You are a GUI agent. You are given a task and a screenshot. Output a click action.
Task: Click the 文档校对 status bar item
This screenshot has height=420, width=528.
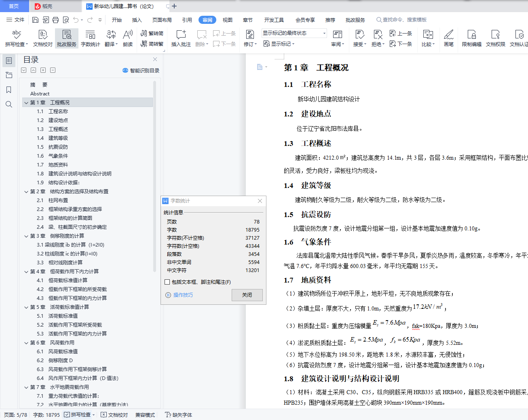[x=114, y=415]
